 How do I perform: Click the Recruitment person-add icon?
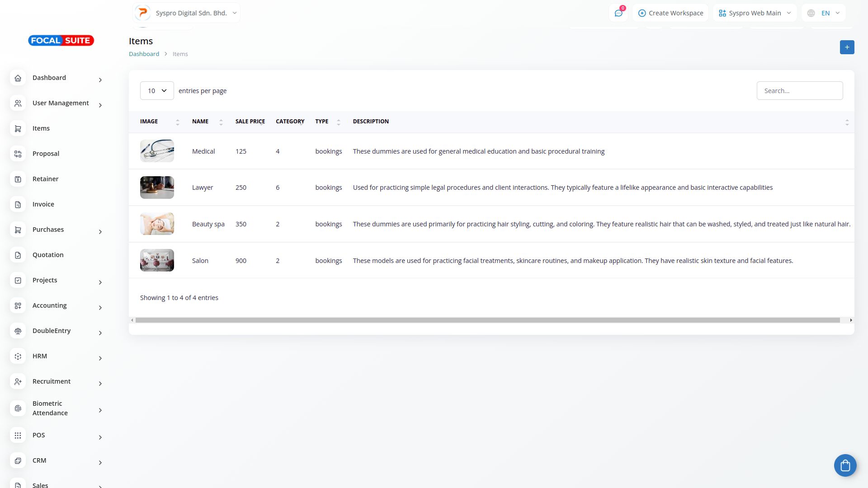(x=18, y=382)
